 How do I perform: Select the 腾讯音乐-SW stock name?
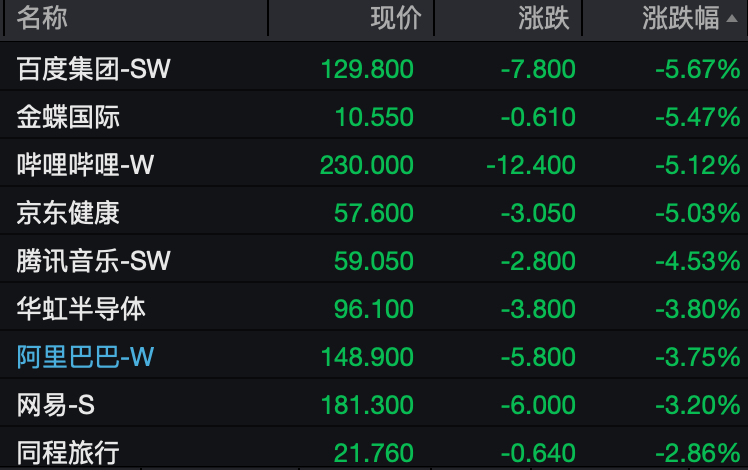coord(94,261)
